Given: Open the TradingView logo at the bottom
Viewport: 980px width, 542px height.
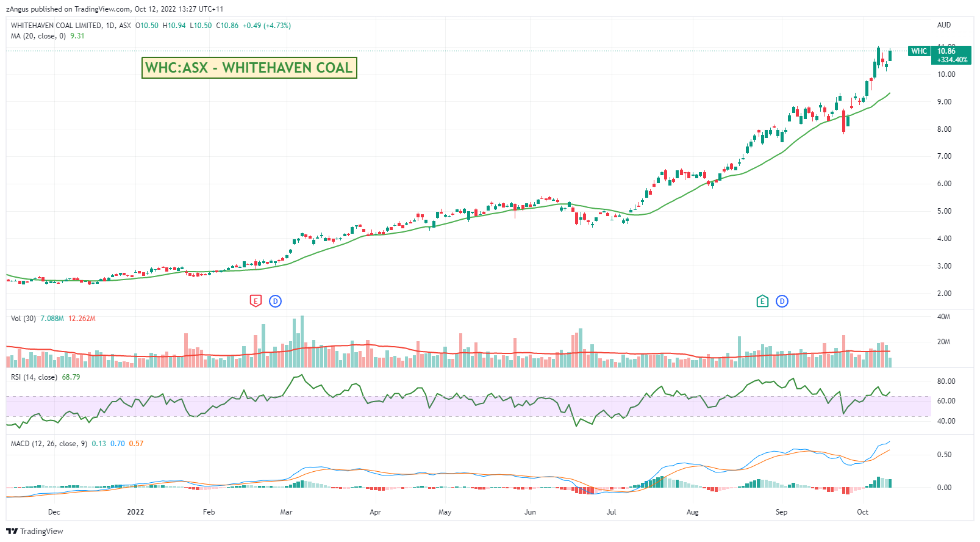Looking at the screenshot, I should coord(35,531).
